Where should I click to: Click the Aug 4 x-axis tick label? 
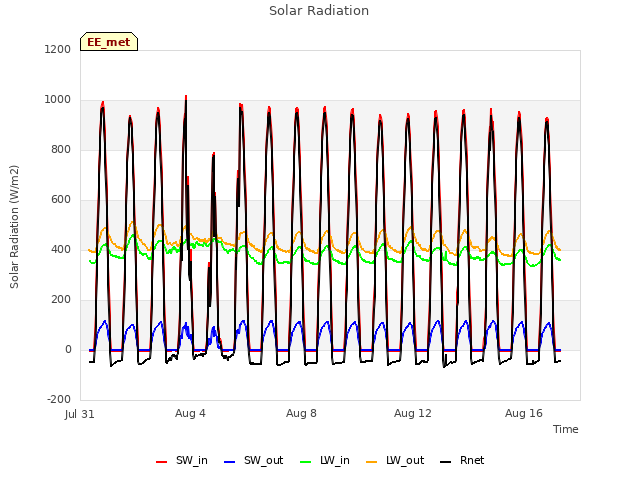[190, 413]
